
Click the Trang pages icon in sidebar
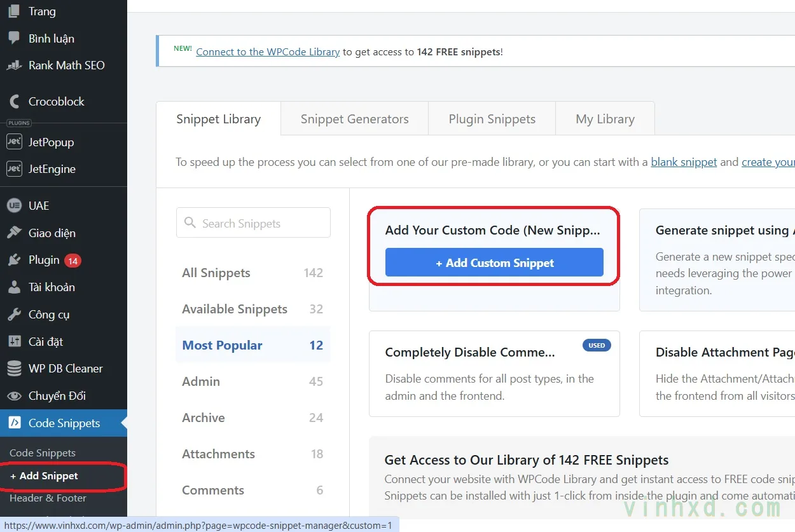14,11
